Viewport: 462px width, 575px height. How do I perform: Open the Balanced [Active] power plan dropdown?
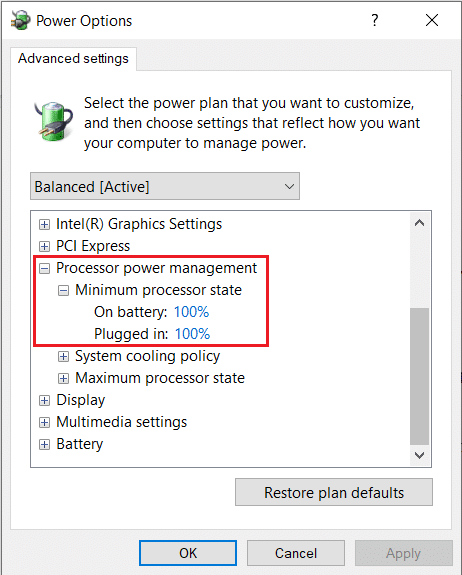[x=165, y=186]
